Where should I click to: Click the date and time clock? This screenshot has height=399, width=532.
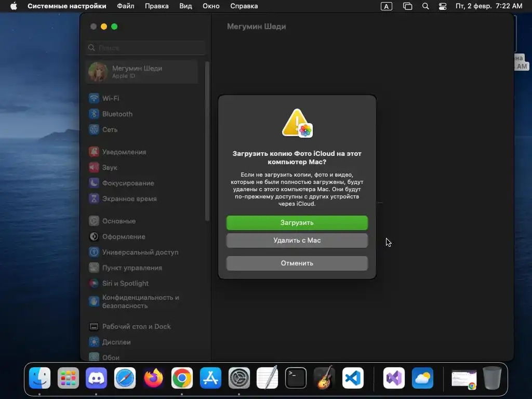[x=489, y=6]
